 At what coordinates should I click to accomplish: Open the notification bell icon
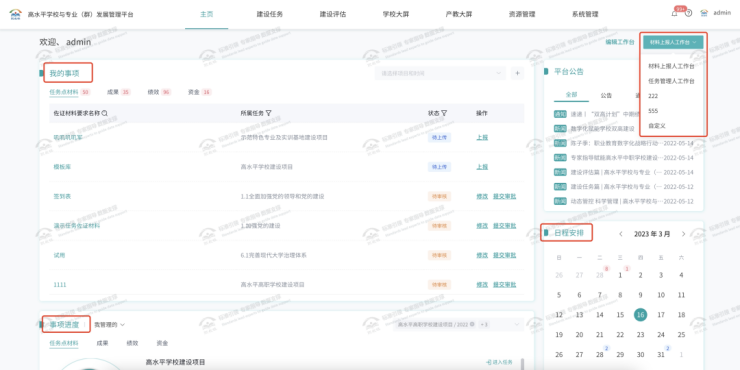[674, 14]
